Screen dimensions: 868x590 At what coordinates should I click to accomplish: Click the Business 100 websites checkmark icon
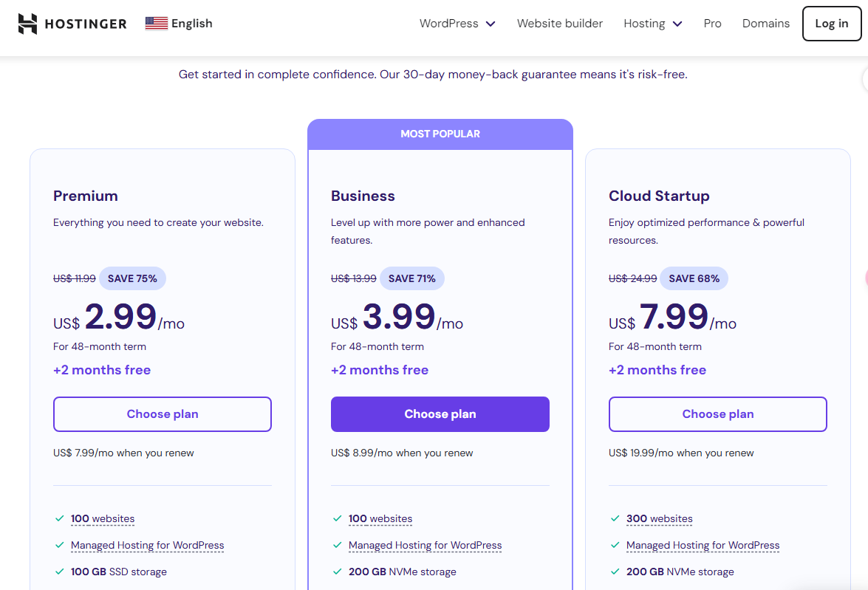[337, 518]
